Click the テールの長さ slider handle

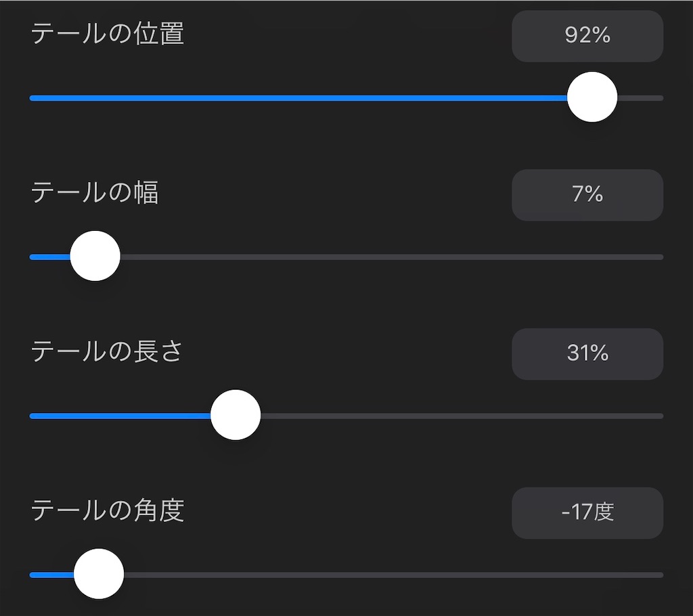pos(235,414)
